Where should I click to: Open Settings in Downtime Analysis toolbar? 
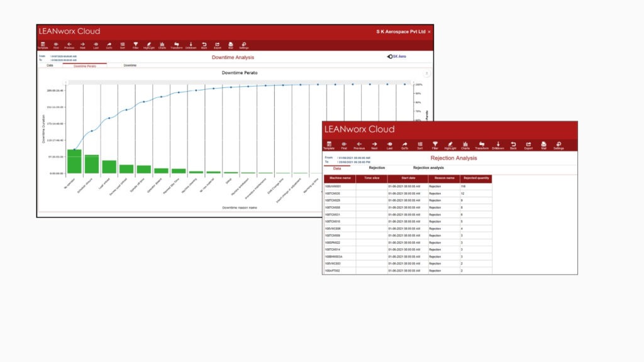pyautogui.click(x=244, y=45)
